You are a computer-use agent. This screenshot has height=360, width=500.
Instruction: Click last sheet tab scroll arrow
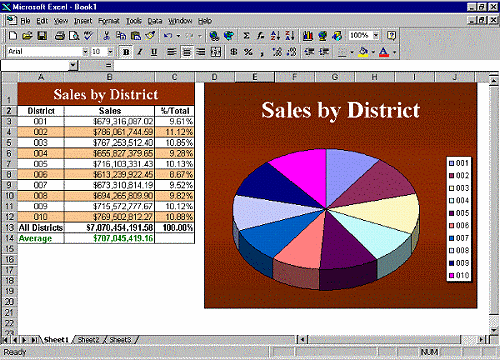[34, 340]
